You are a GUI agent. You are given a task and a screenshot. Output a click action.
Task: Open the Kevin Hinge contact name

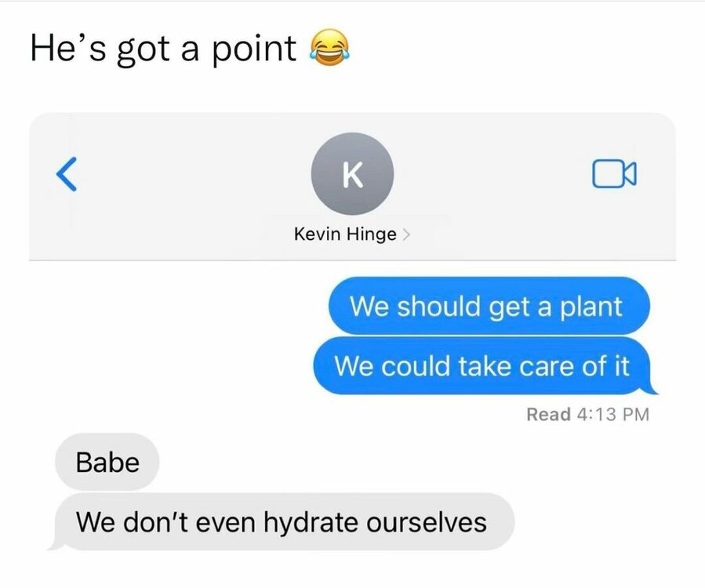click(345, 234)
